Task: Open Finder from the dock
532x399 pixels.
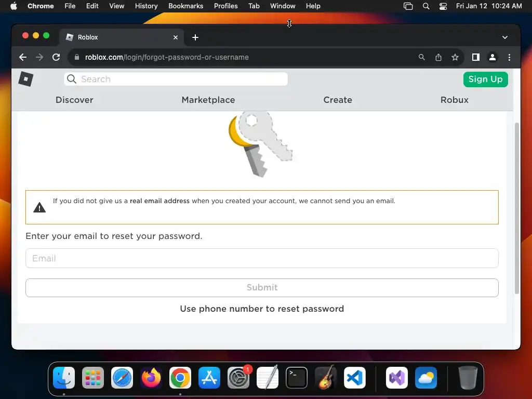Action: [64, 378]
